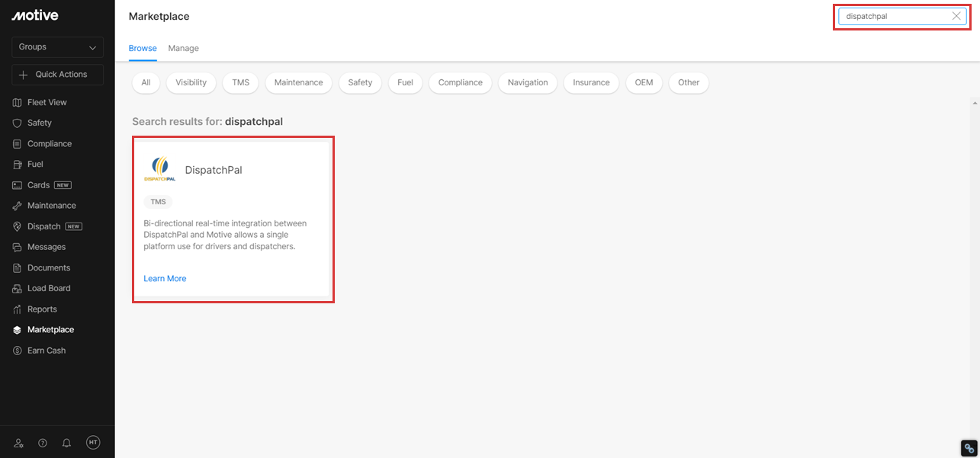
Task: Go to Compliance in the sidebar
Action: point(50,144)
